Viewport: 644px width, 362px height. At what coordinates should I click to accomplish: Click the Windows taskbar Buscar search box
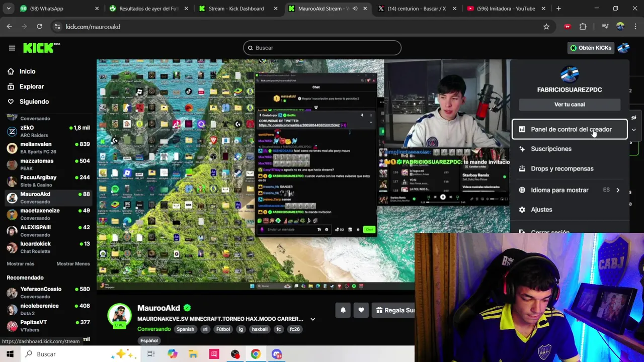80,354
